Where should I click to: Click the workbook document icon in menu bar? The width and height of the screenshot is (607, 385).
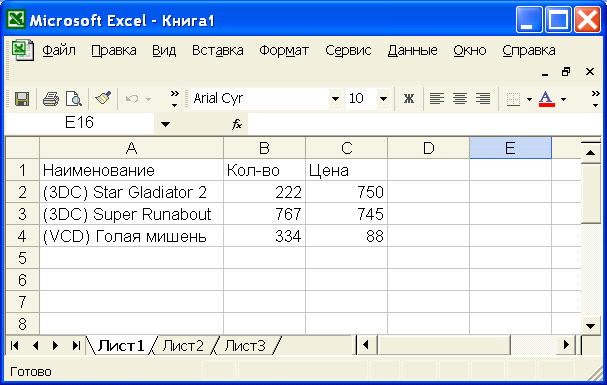[23, 50]
